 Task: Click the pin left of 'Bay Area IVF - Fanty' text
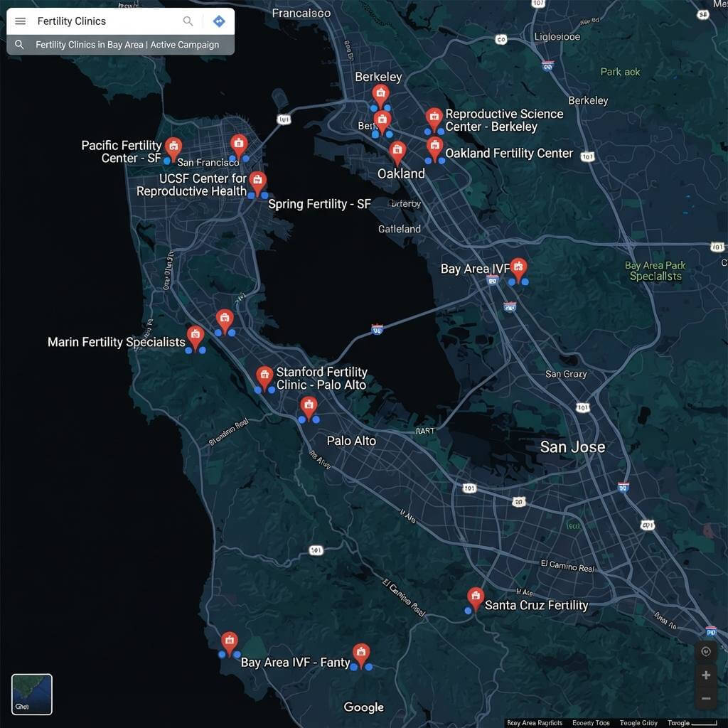[230, 643]
